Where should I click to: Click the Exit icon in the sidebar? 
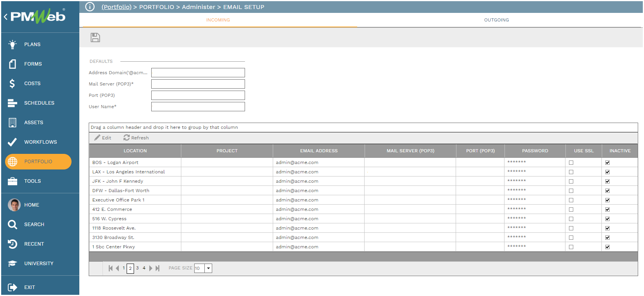pyautogui.click(x=13, y=287)
